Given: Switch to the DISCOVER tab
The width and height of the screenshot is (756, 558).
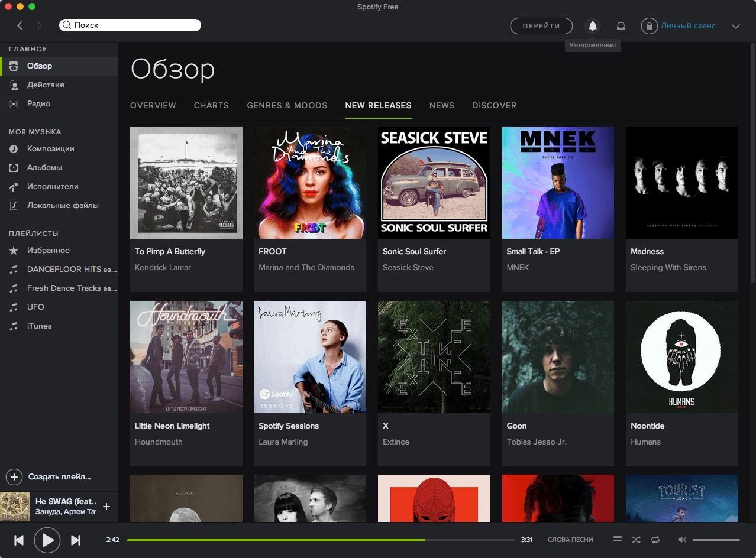Looking at the screenshot, I should point(495,105).
